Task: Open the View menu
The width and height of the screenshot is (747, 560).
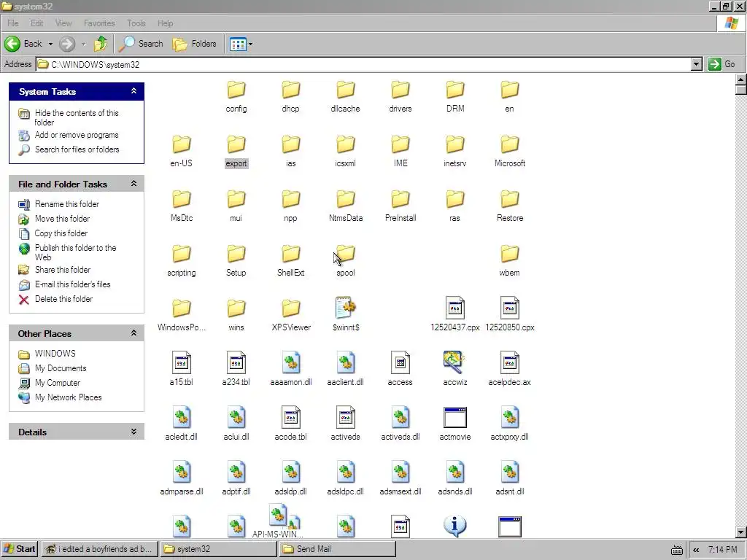Action: tap(63, 23)
